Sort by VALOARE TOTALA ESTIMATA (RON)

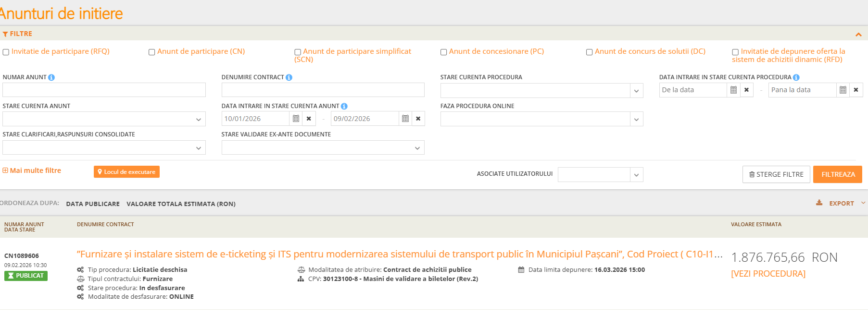[181, 204]
